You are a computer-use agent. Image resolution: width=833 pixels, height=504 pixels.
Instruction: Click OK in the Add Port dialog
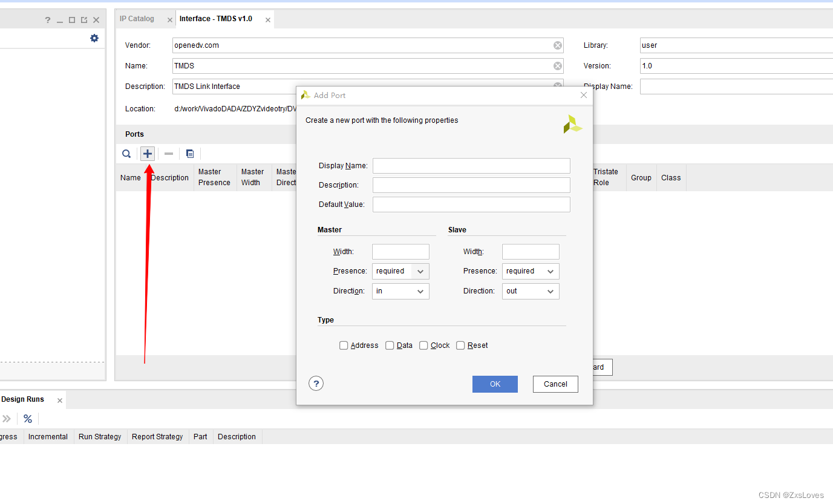(x=495, y=384)
